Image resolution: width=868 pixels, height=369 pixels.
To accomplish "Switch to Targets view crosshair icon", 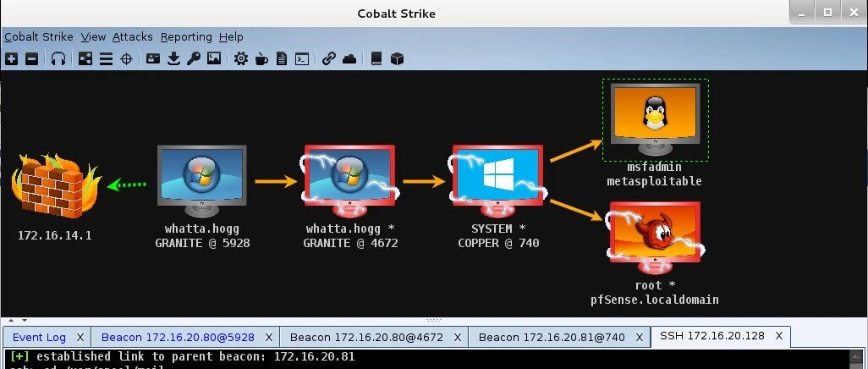I will coord(127,58).
